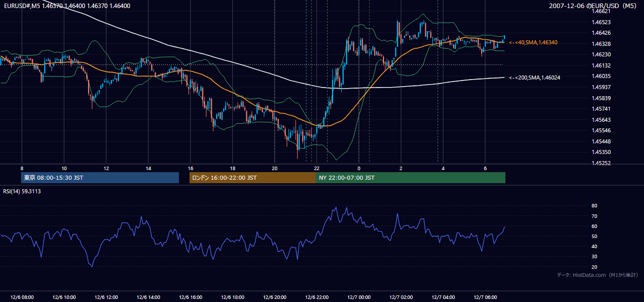Click the bottom time label 12/7 06:00
This screenshot has height=302, width=644.
485,297
